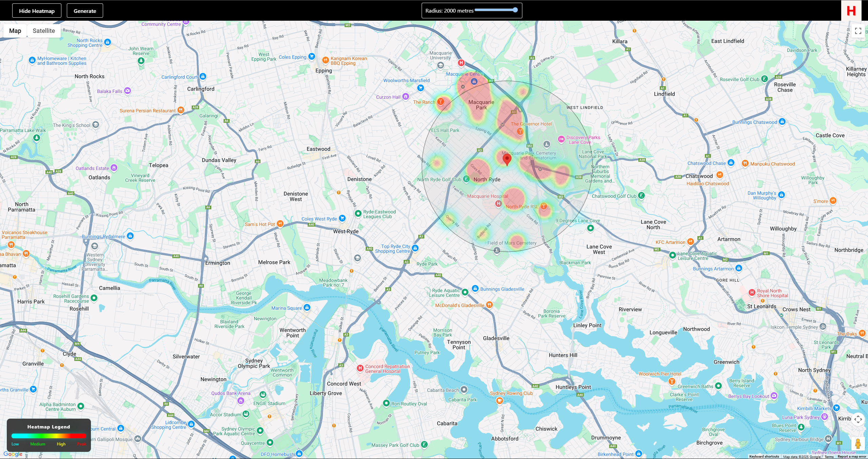The height and width of the screenshot is (459, 868).
Task: Click the Radius slider handle
Action: [515, 10]
